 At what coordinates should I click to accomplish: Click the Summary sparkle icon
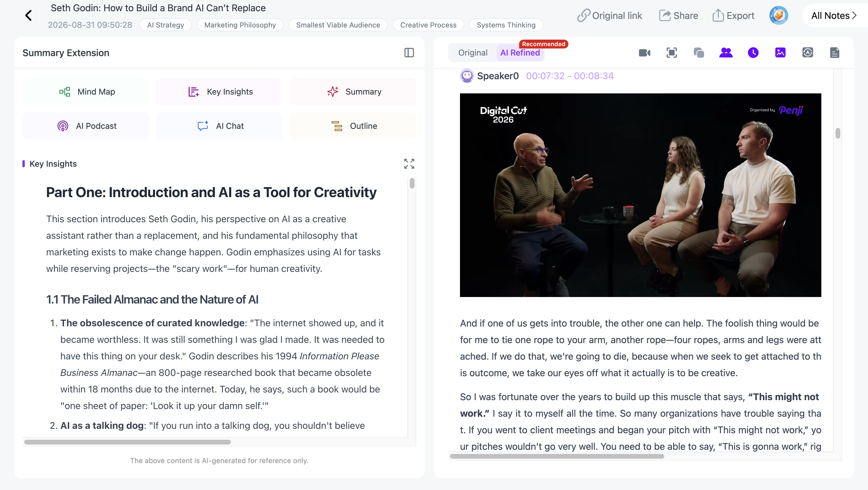[x=332, y=92]
